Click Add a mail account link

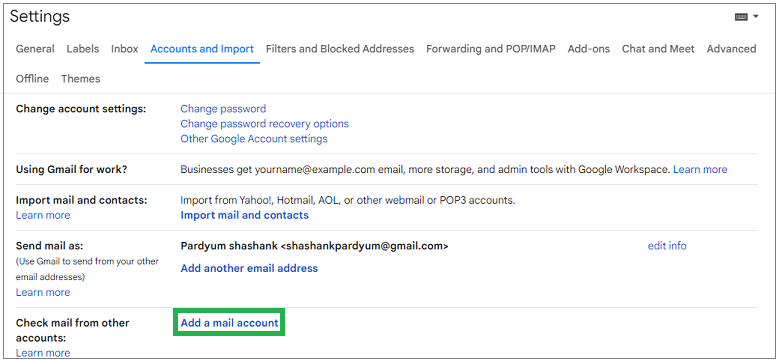[x=229, y=323]
